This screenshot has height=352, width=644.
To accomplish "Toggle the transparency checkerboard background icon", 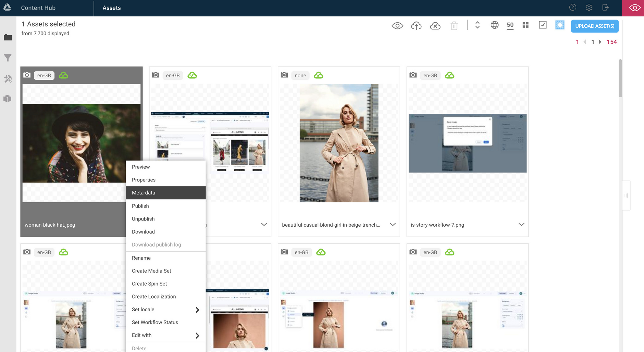I will (560, 25).
